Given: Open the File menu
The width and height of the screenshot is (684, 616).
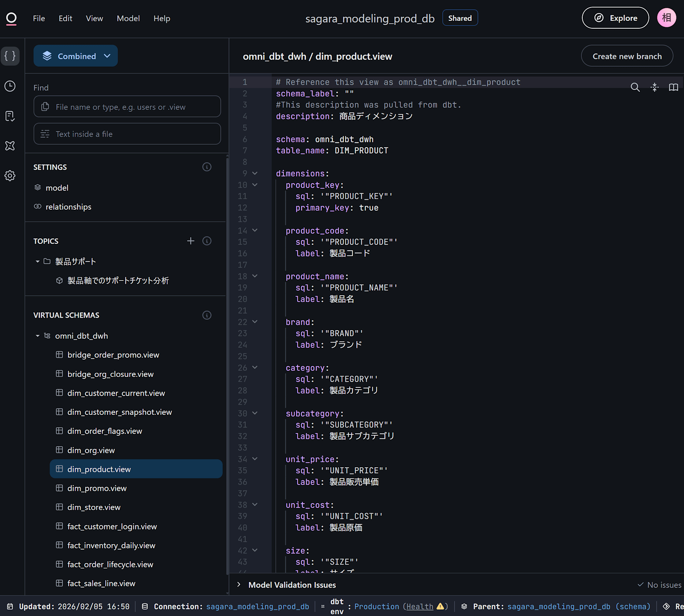Looking at the screenshot, I should 39,18.
